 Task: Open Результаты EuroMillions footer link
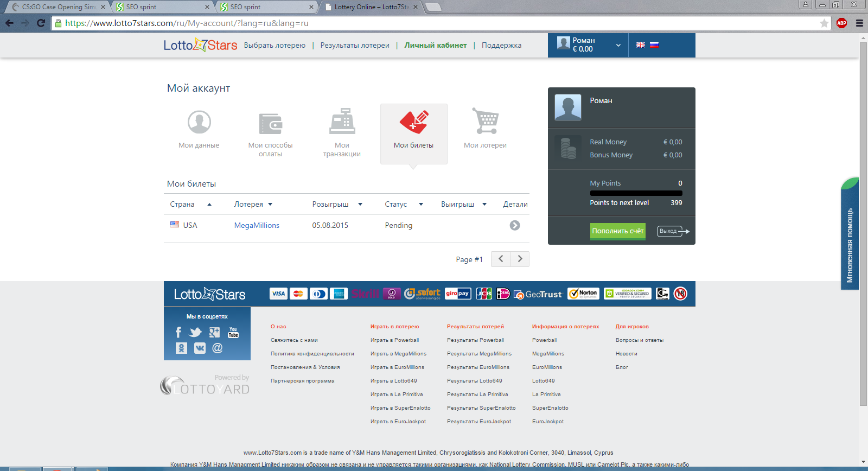pos(478,367)
